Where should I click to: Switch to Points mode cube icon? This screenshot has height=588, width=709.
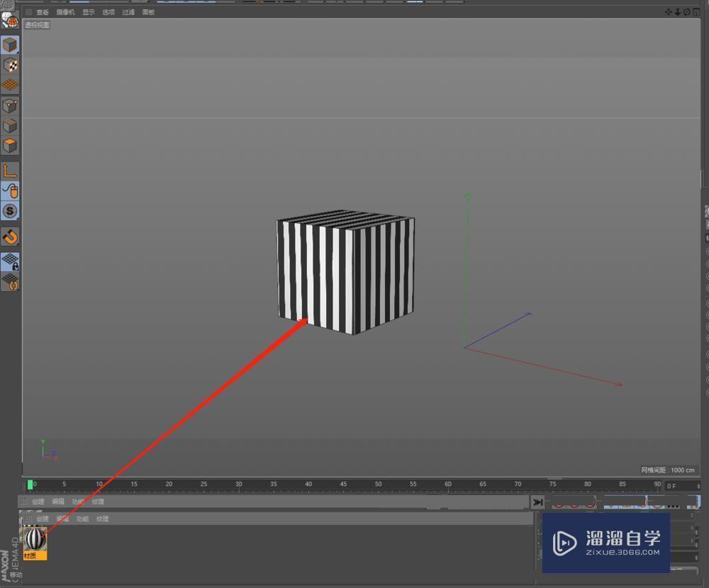pos(10,106)
